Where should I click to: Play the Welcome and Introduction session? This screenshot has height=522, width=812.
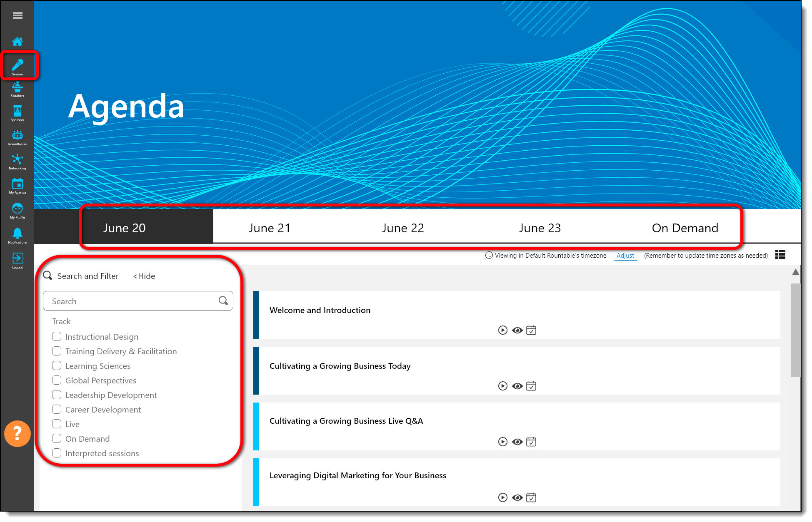[x=502, y=330]
